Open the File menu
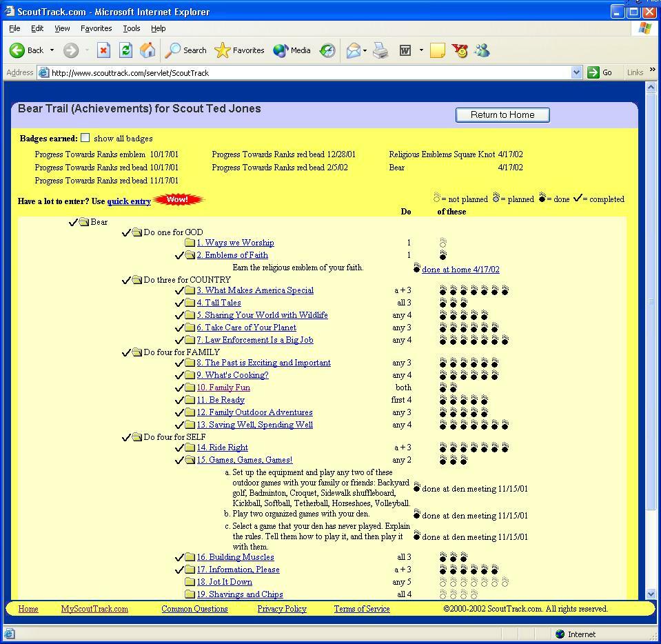This screenshot has height=644, width=661. [x=14, y=28]
